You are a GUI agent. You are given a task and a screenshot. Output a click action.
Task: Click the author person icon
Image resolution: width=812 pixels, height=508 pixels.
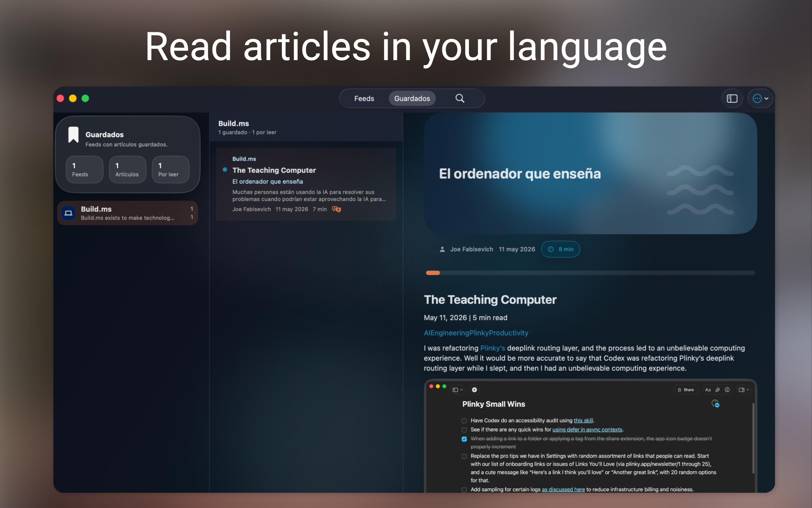coord(442,249)
